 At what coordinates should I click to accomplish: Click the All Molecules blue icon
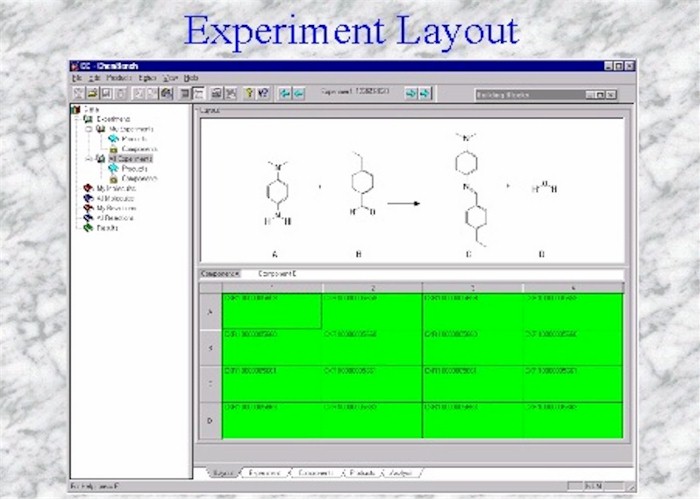click(88, 197)
